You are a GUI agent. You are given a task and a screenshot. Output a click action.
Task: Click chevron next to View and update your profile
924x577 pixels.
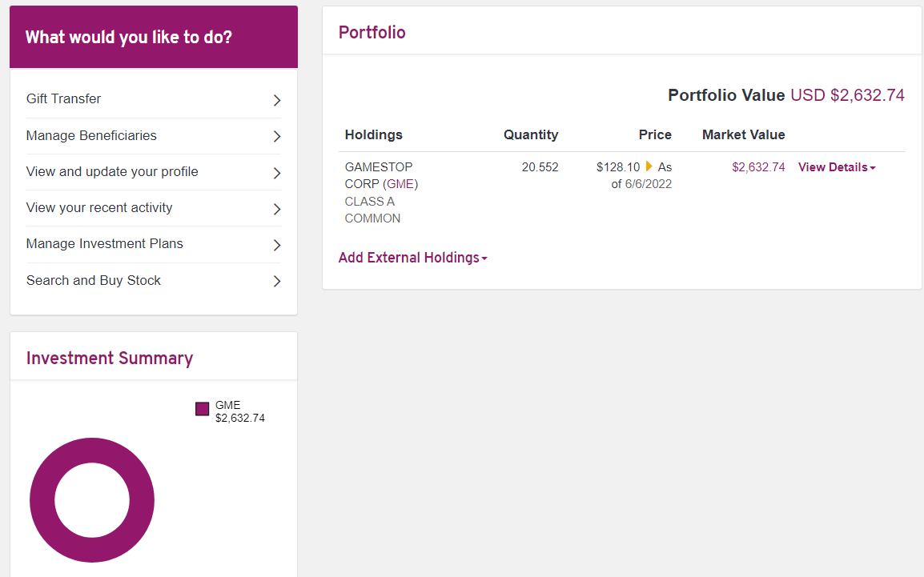pyautogui.click(x=277, y=173)
